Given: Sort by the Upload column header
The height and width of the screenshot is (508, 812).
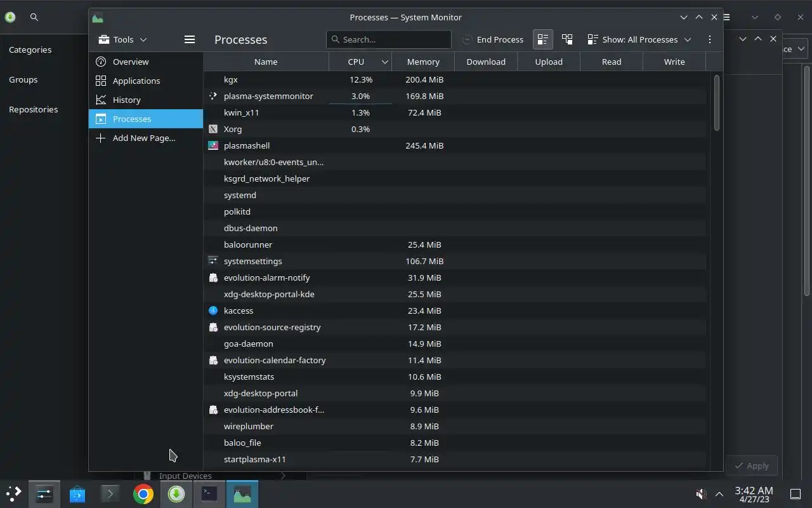Looking at the screenshot, I should tap(549, 62).
